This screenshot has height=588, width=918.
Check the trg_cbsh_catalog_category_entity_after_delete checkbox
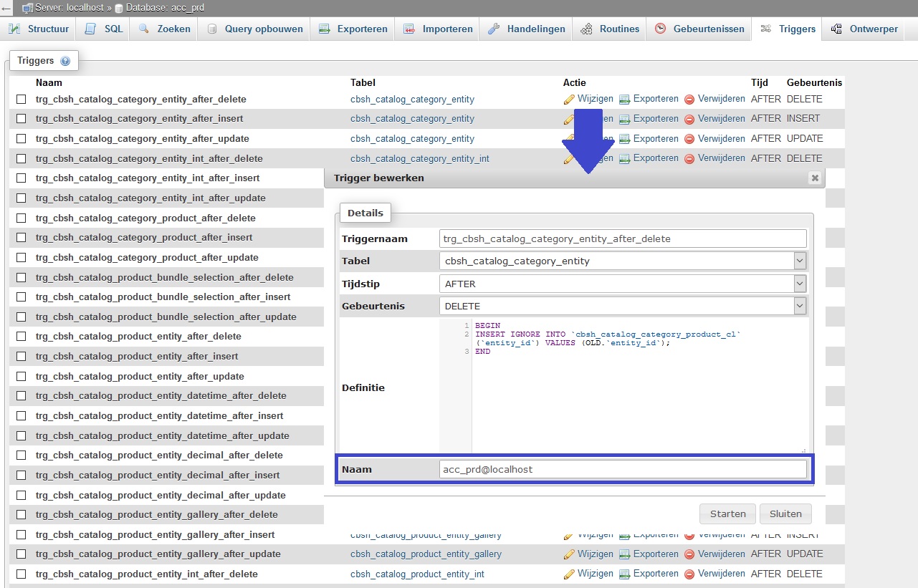21,100
